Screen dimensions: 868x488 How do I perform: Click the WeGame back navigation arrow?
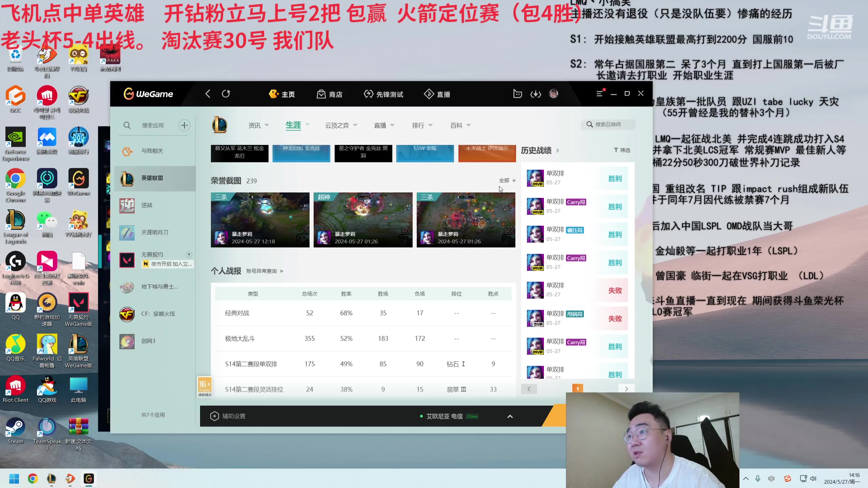click(208, 94)
